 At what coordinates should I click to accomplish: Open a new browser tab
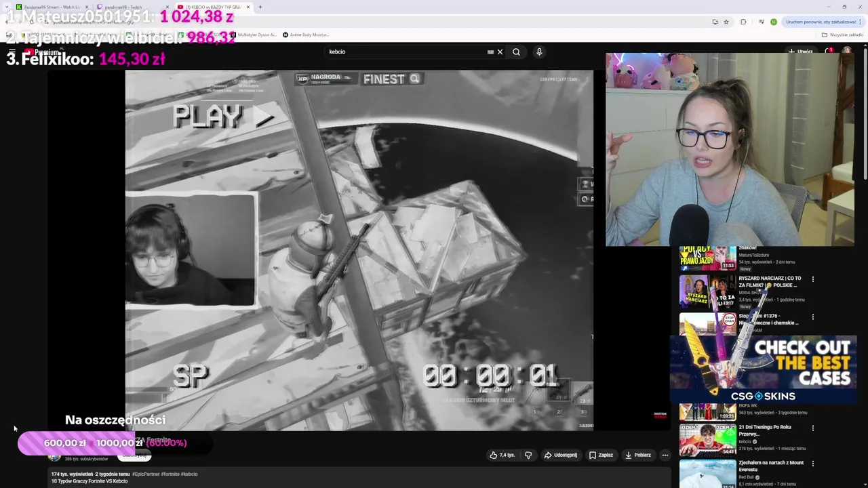260,7
